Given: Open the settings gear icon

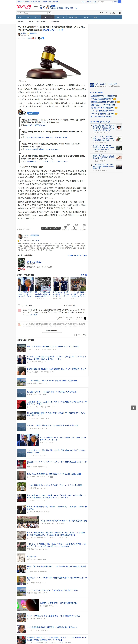Looking at the screenshot, I should tap(120, 13).
